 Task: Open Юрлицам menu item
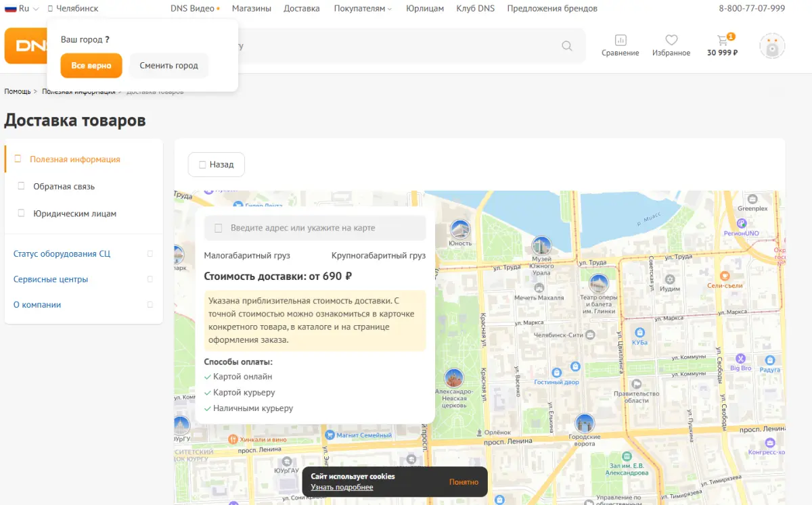(425, 9)
